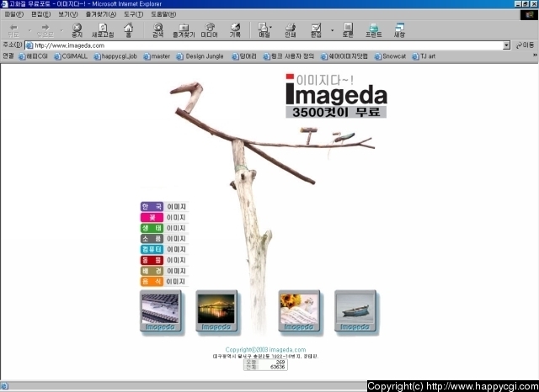This screenshot has height=392, width=539.
Task: Open the 도움말(H) Help menu
Action: (x=163, y=14)
